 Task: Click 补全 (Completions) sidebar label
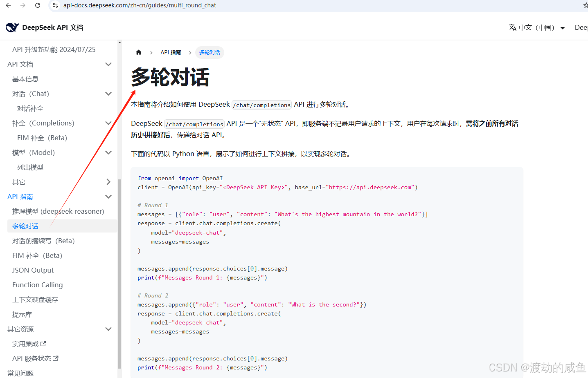click(43, 123)
